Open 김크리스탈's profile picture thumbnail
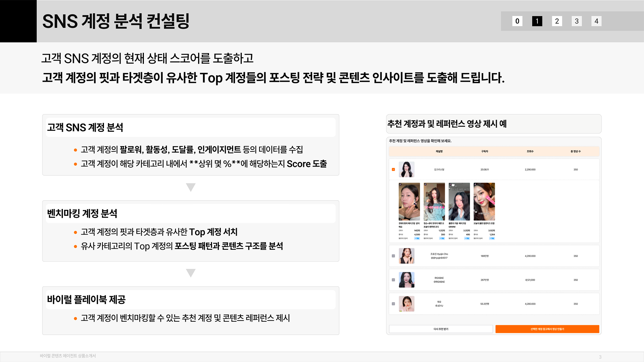 [x=407, y=169]
